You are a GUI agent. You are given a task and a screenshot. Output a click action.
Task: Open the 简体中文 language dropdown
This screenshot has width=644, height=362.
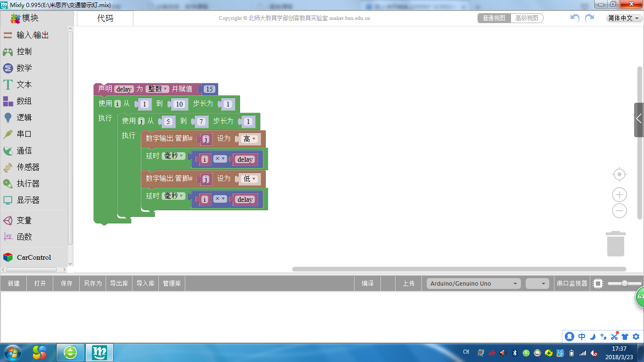pos(624,18)
